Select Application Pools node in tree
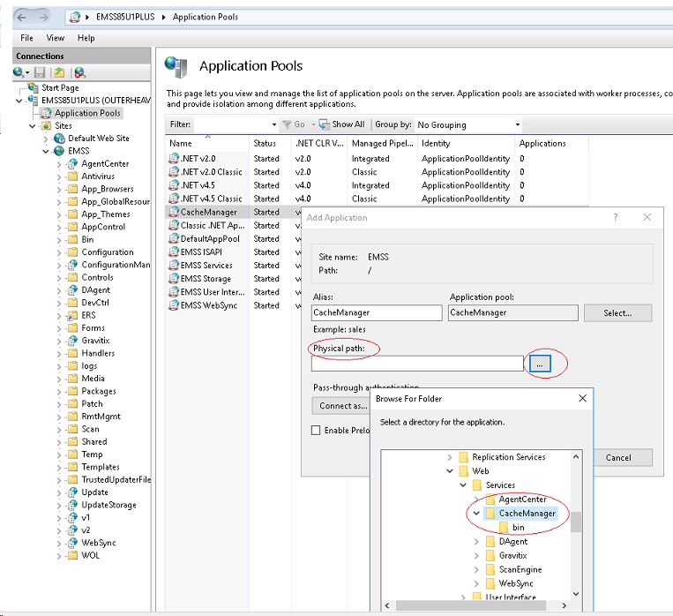The width and height of the screenshot is (673, 616). pyautogui.click(x=86, y=113)
